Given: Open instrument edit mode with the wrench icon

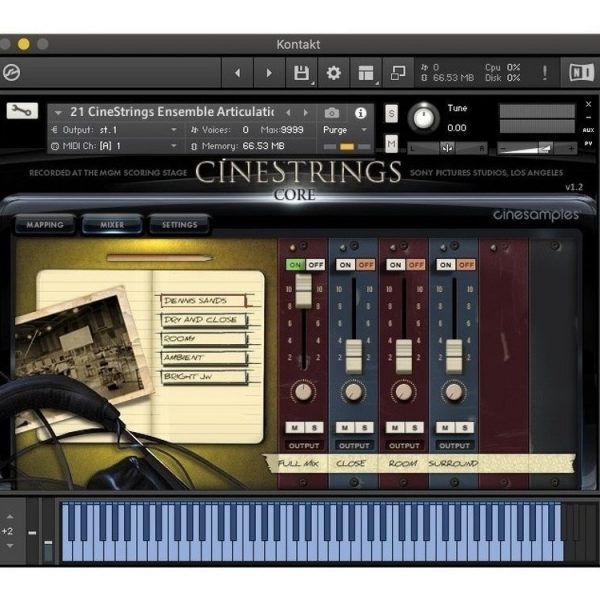Looking at the screenshot, I should coord(22,111).
